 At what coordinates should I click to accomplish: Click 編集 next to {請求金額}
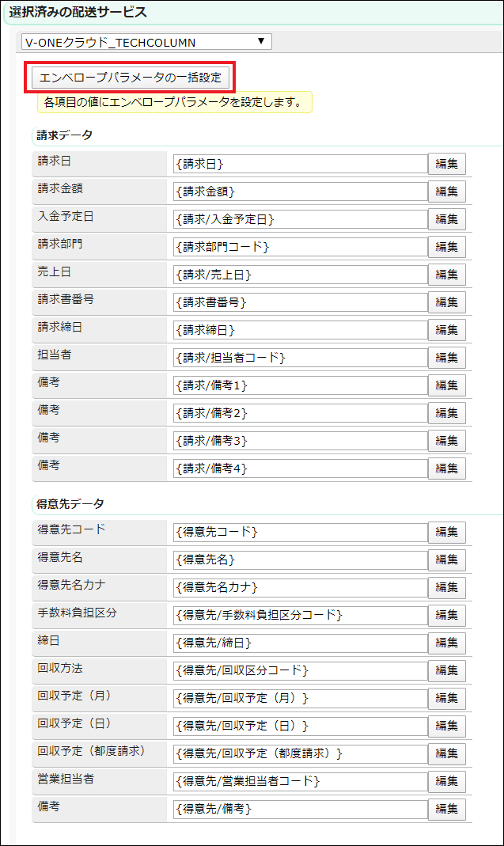click(447, 192)
